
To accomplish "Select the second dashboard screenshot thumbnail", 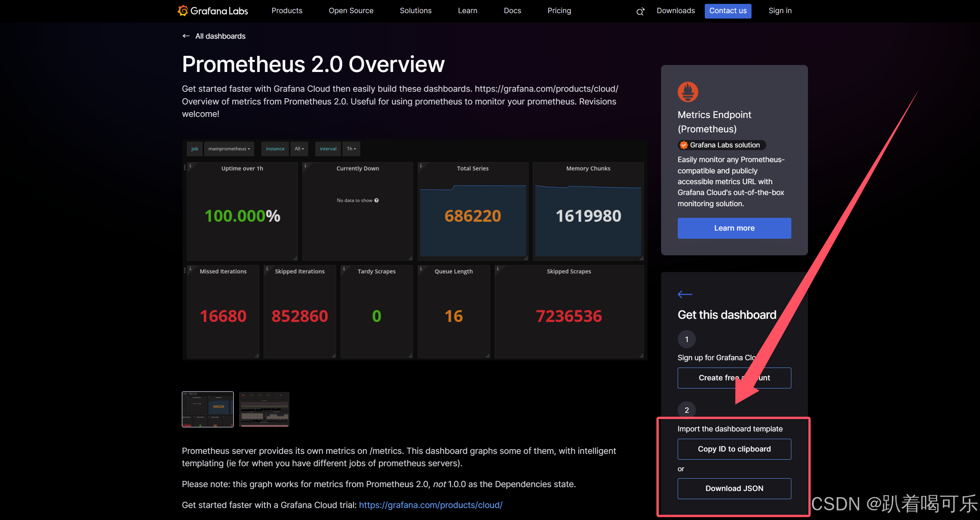I will 264,409.
